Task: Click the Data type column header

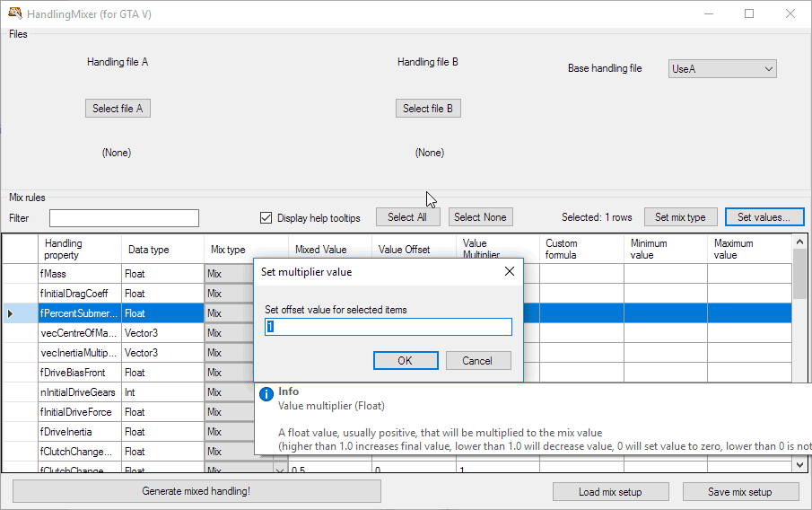Action: coord(162,250)
